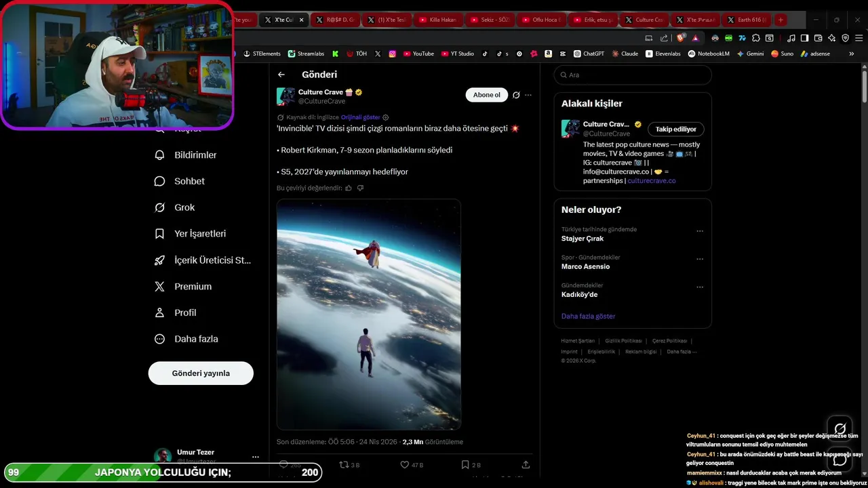The width and height of the screenshot is (868, 488).
Task: Open the post's three-dot options menu
Action: (528, 95)
